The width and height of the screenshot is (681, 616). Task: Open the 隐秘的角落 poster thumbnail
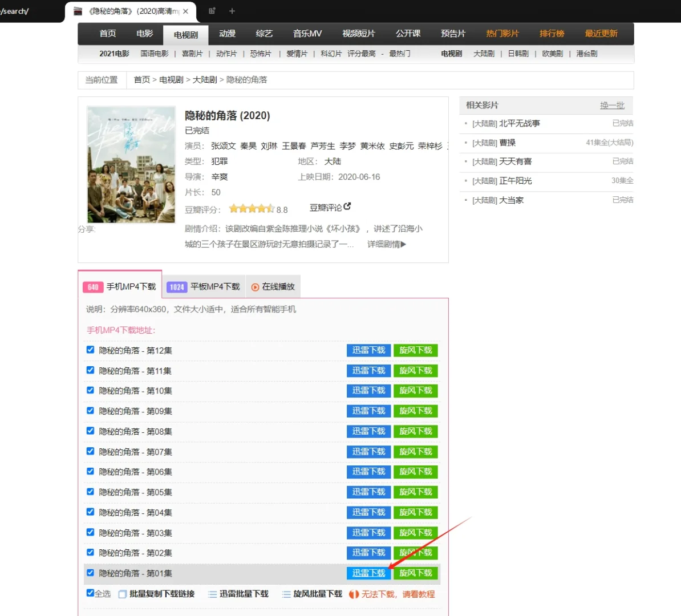(131, 165)
